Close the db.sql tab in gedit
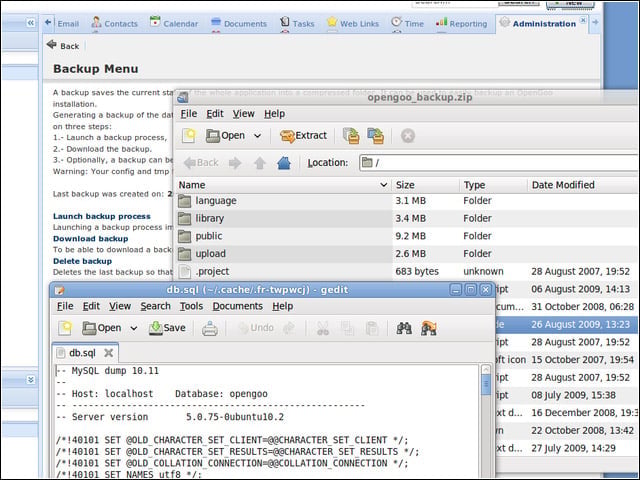 click(x=109, y=353)
